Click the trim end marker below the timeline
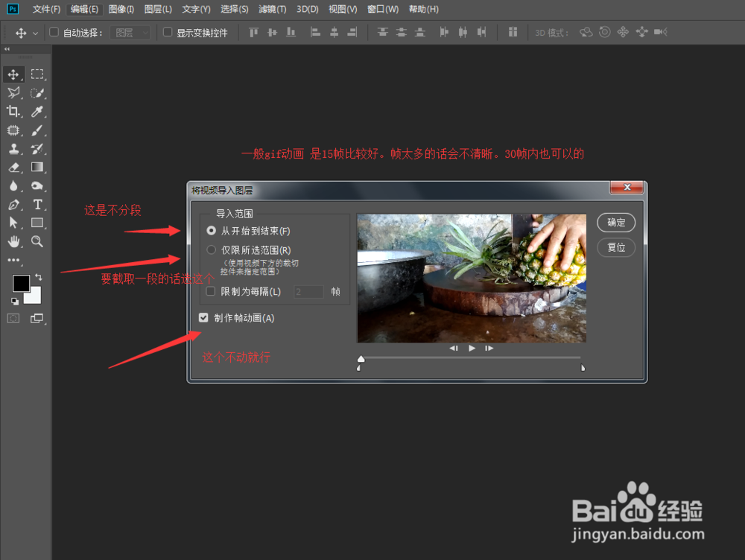This screenshot has width=745, height=560. click(583, 368)
